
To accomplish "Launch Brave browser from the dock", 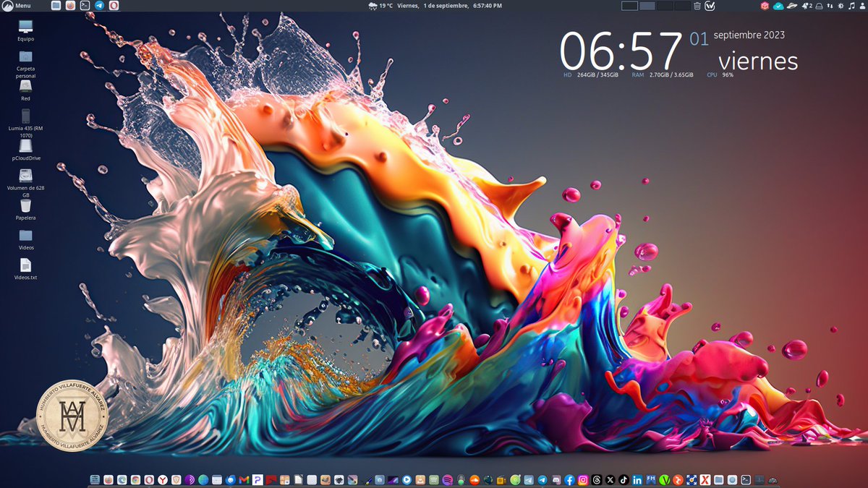I will (x=176, y=479).
